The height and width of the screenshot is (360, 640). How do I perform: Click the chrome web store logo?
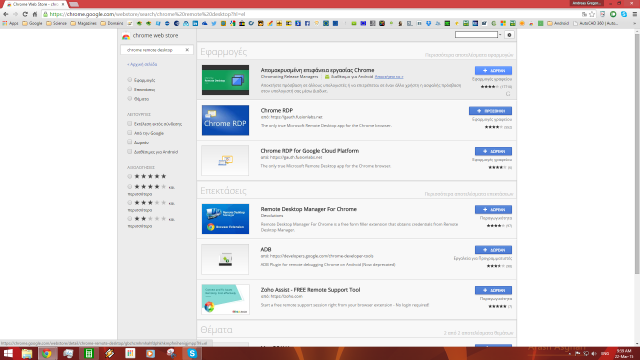pyautogui.click(x=150, y=36)
